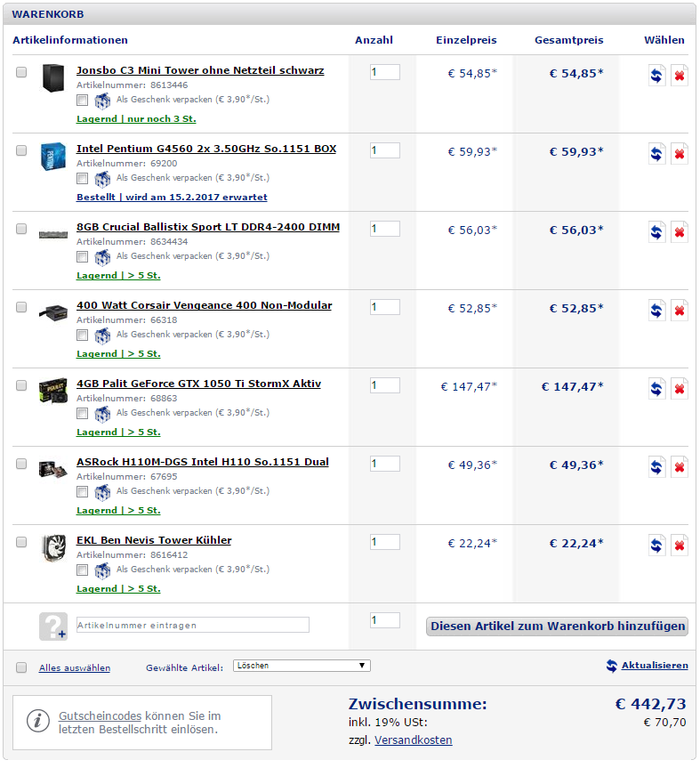
Task: Click info icon beside Gutscheincodes note
Action: tap(38, 721)
